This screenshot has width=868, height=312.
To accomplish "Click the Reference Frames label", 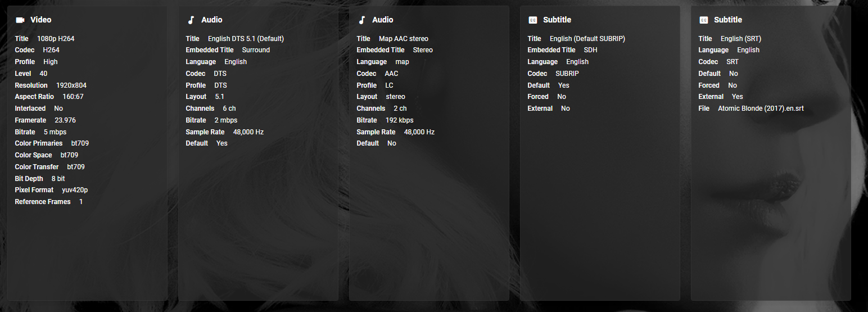I will [43, 202].
